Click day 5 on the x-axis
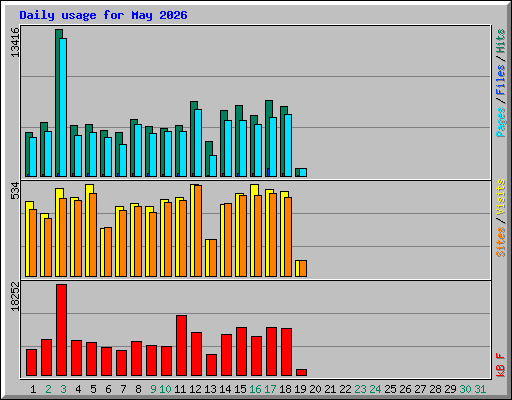 pos(93,389)
